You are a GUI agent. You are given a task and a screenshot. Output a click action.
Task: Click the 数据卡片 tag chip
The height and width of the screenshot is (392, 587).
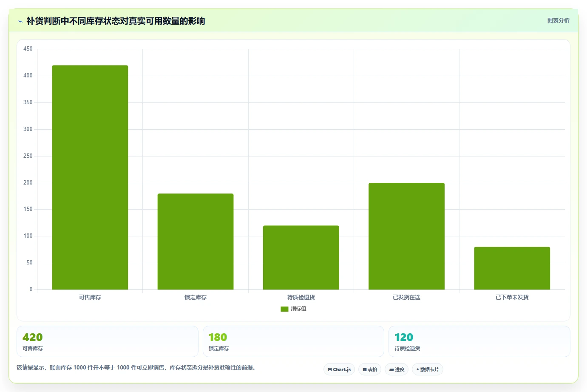pyautogui.click(x=428, y=369)
